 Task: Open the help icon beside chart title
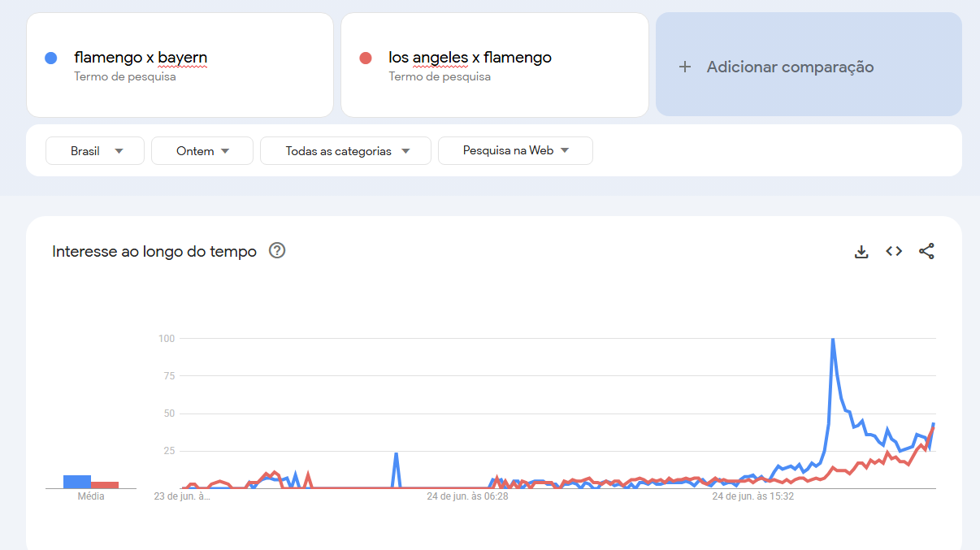tap(277, 250)
